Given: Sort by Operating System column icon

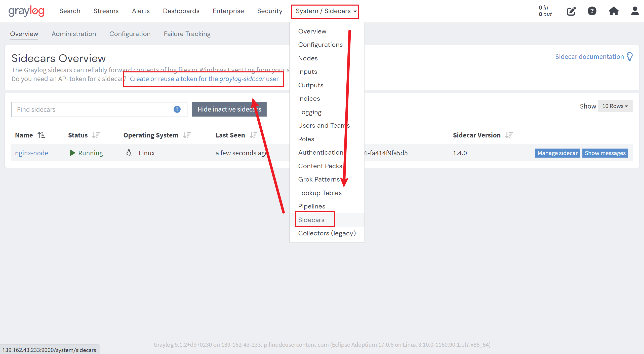Looking at the screenshot, I should click(x=187, y=135).
